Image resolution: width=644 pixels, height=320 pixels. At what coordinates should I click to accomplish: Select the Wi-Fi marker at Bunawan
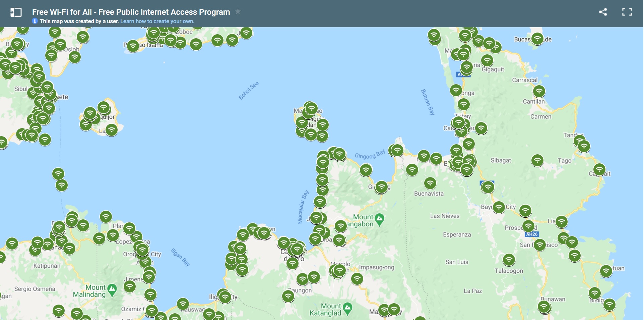click(544, 306)
